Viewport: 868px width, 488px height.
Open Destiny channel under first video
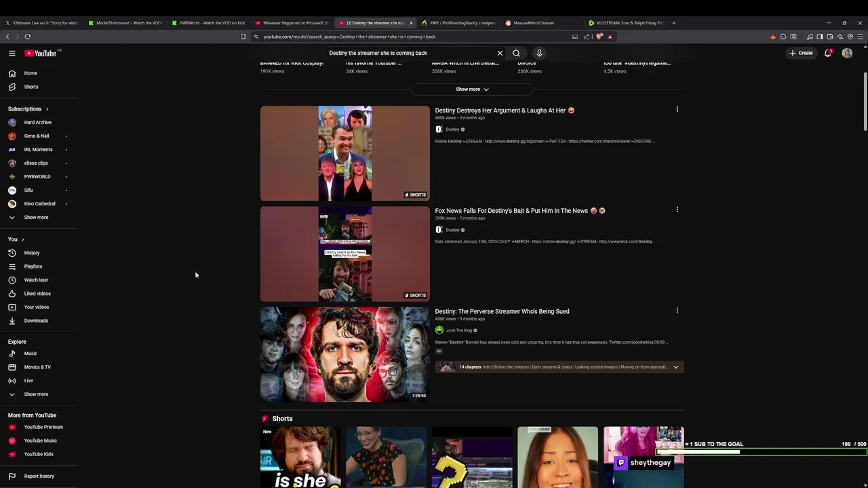(452, 129)
